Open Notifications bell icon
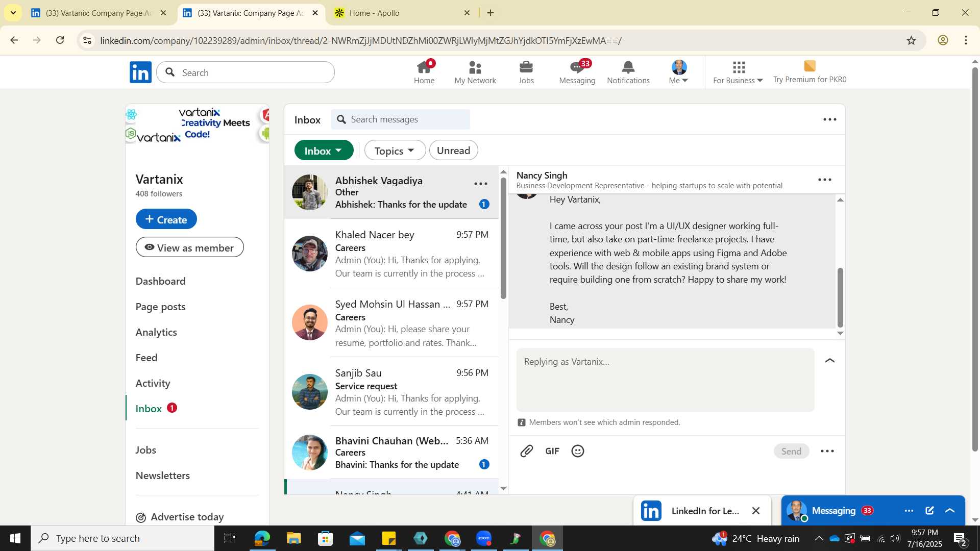980x551 pixels. [628, 72]
